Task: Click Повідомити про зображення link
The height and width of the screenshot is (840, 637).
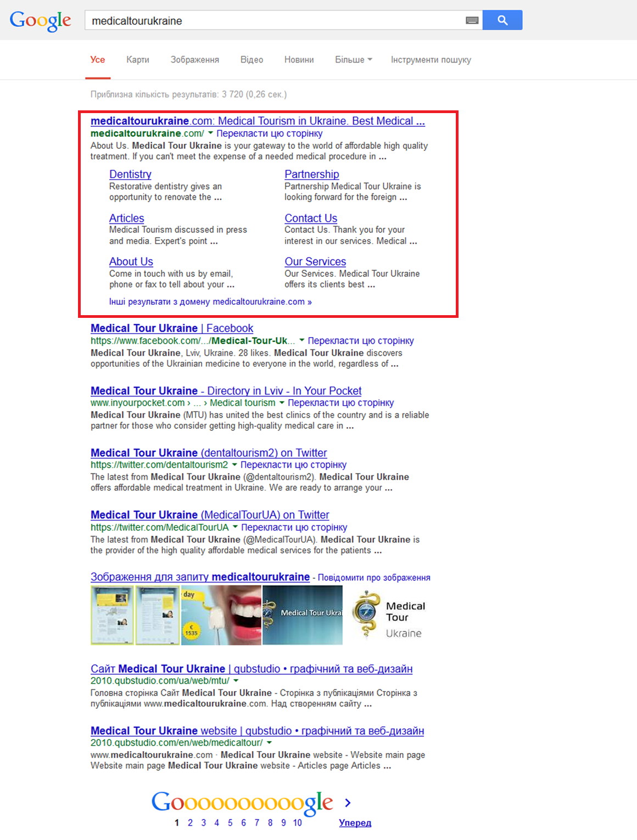Action: tap(374, 578)
